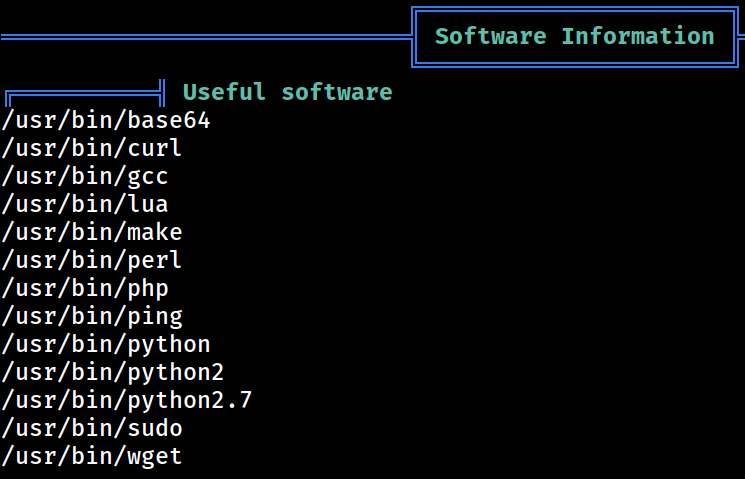Click the /usr/bin/python line

click(x=106, y=345)
